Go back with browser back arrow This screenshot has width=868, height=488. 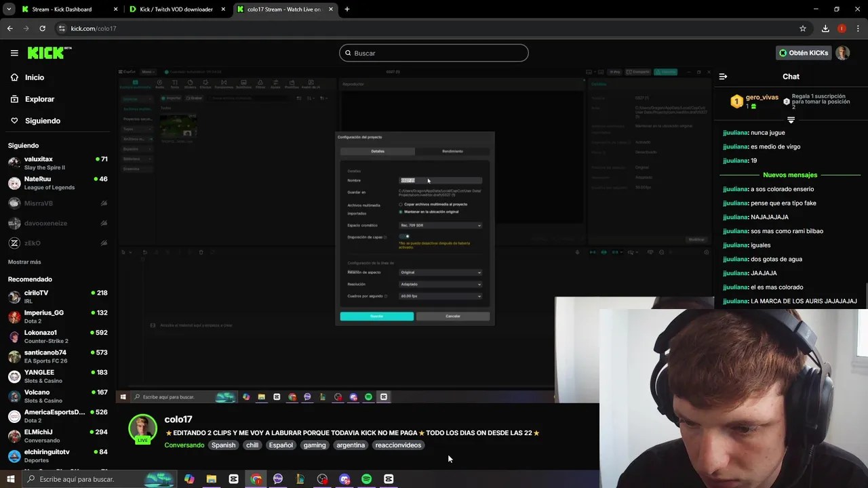click(9, 28)
